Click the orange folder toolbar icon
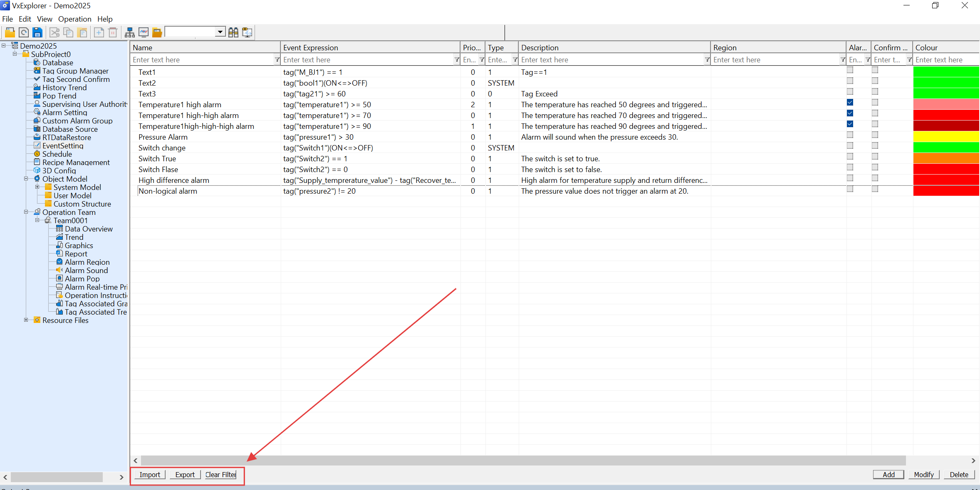The height and width of the screenshot is (490, 980). point(157,32)
